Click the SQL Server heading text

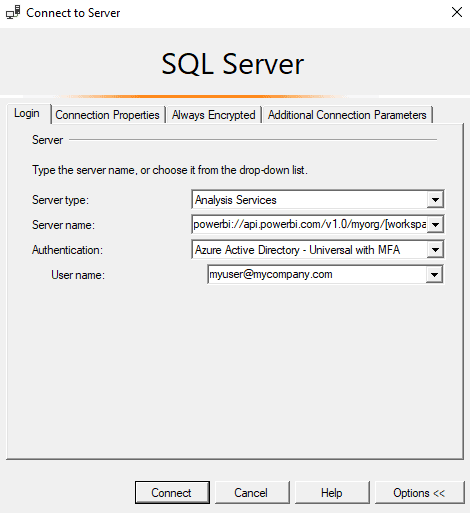pyautogui.click(x=233, y=64)
